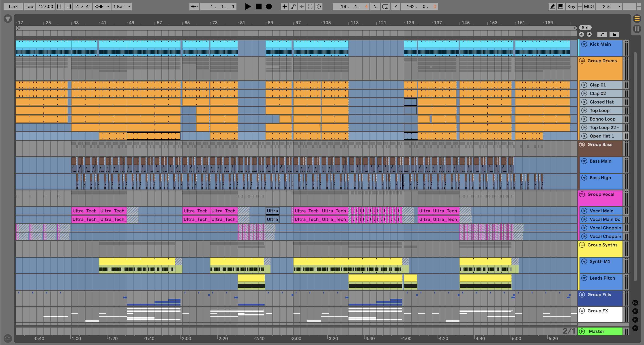Viewport: 644px width, 345px height.
Task: Collapse the Group Vocal track
Action: coord(582,194)
